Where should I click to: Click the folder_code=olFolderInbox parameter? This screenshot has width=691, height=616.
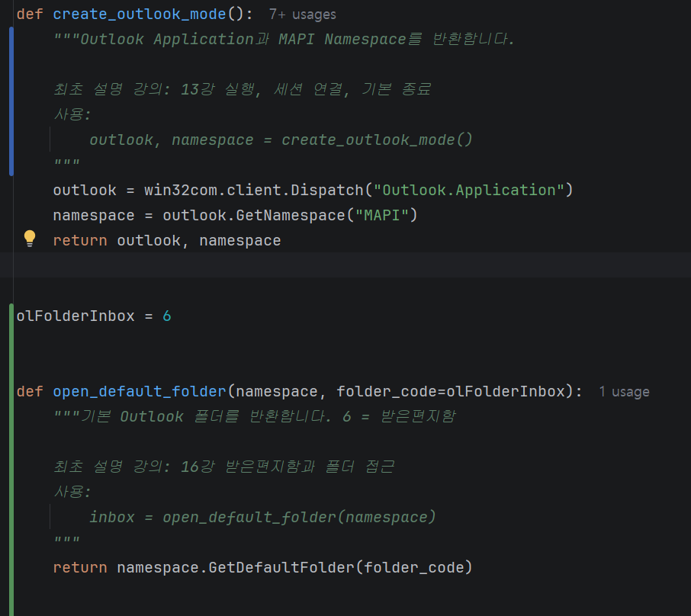[451, 391]
